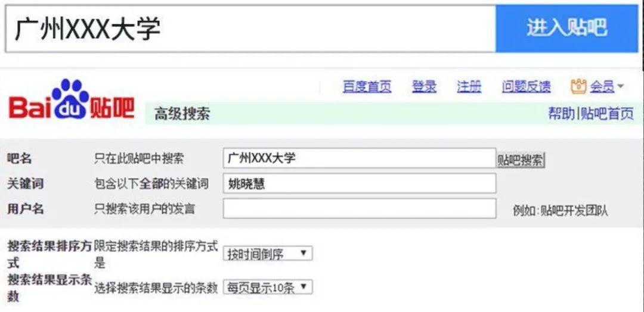
Task: Click the text 只搜索该用户的发言
Action: 144,208
